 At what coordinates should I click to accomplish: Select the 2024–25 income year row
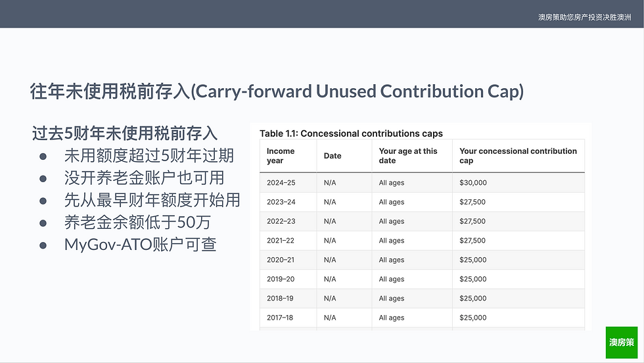click(x=422, y=183)
